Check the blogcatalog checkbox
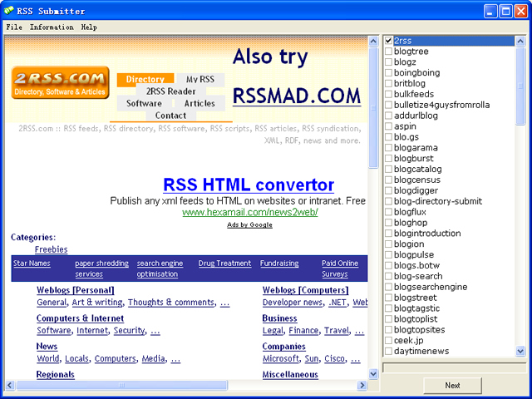The image size is (532, 399). 388,169
